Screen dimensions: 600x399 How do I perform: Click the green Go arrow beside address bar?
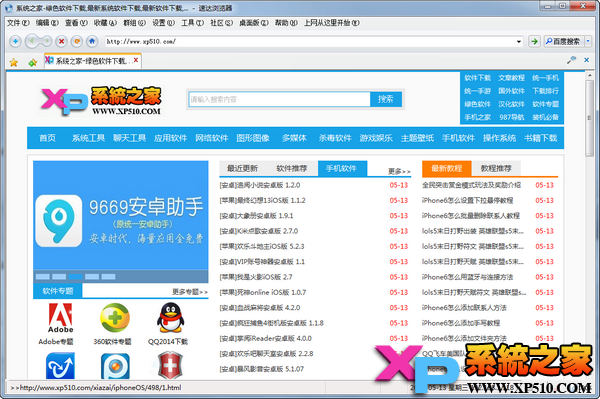(x=534, y=41)
